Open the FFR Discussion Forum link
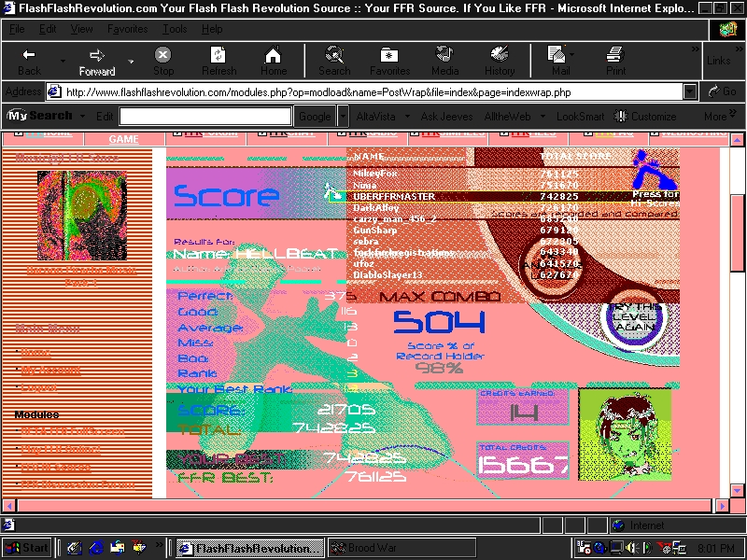The height and width of the screenshot is (560, 747). 78,484
